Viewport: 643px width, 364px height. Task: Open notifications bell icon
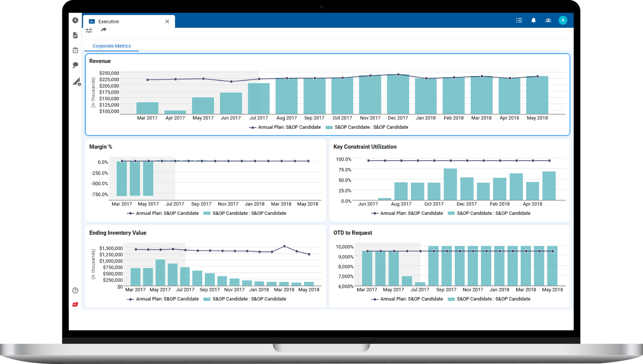coord(533,21)
